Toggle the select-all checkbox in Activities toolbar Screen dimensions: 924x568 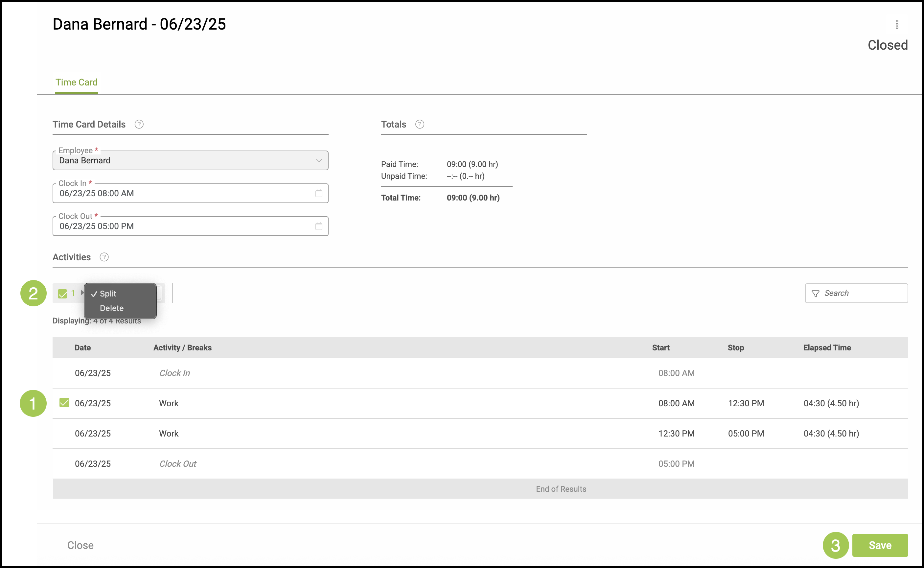[62, 294]
